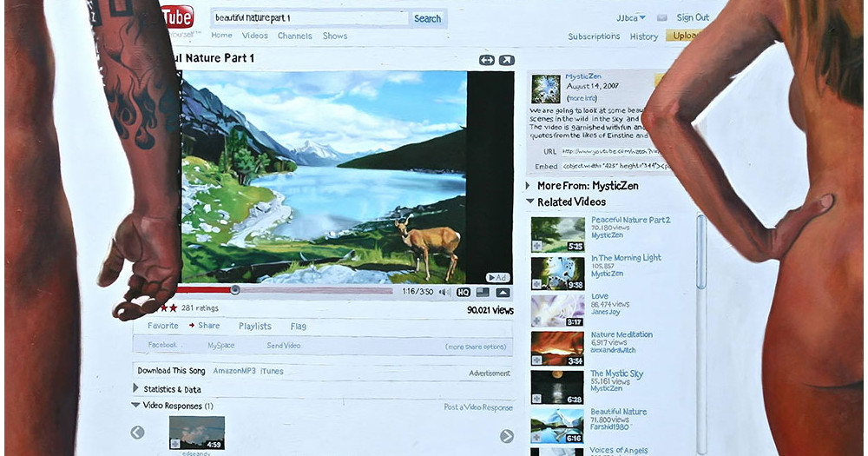Click the (more info) link
The image size is (868, 456).
click(582, 98)
